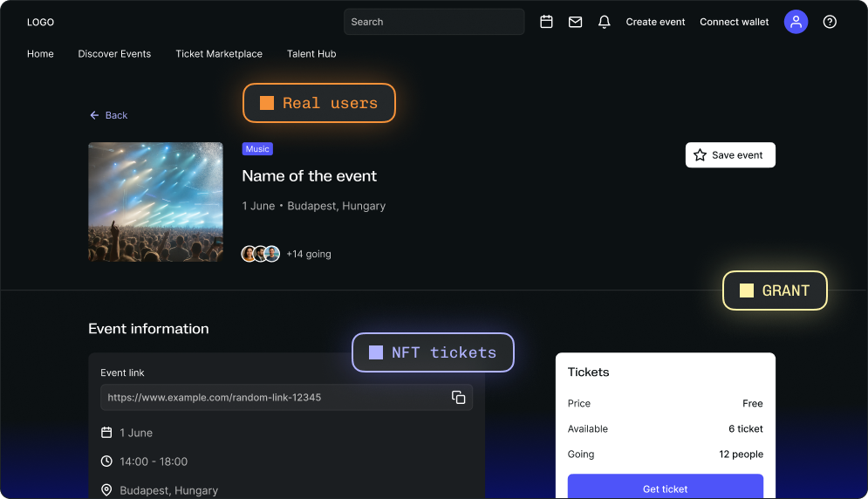View the attendee avatars going list
The width and height of the screenshot is (868, 499).
point(260,254)
